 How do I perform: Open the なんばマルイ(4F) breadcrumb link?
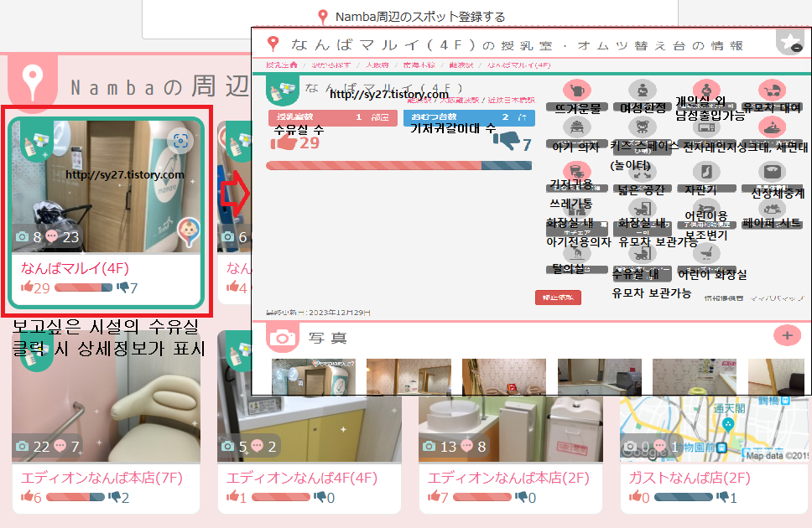coord(519,65)
